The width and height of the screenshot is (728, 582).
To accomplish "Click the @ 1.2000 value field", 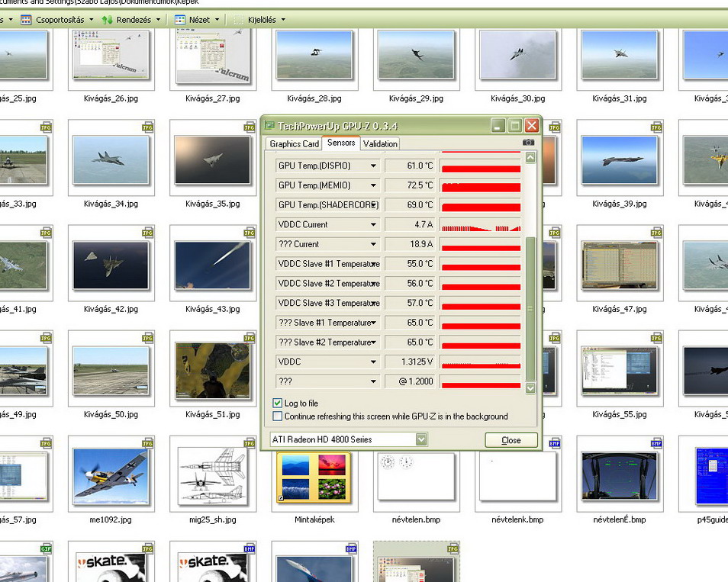I will coord(410,381).
